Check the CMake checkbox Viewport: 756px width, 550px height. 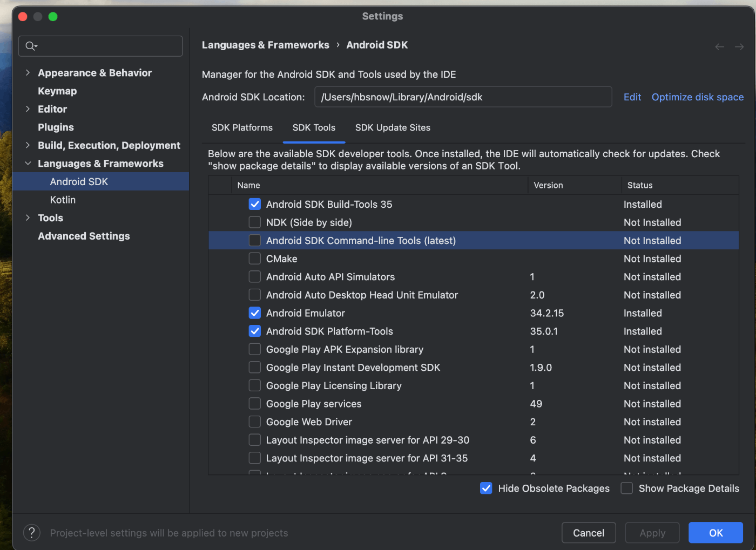point(255,259)
